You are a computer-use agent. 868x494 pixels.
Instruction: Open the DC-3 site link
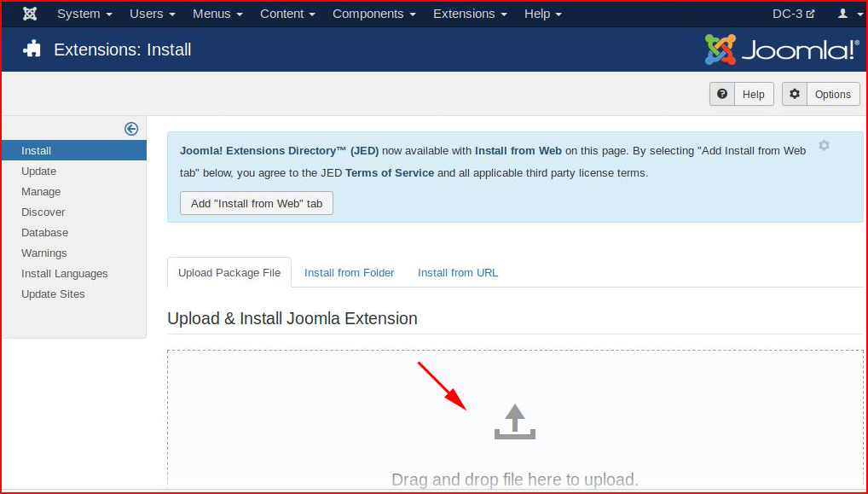(x=794, y=14)
